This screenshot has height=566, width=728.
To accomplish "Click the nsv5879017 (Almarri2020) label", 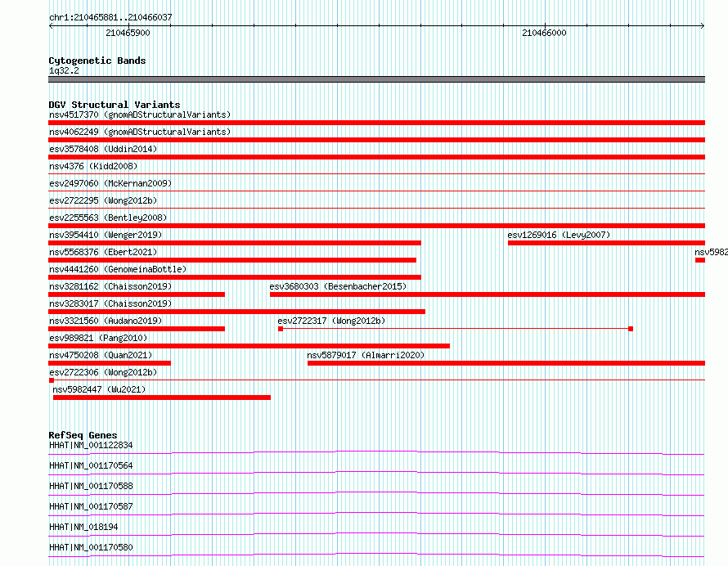I will [366, 355].
